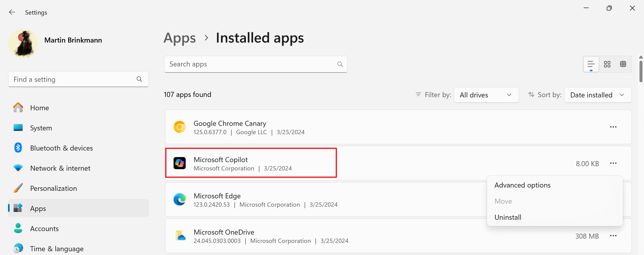Go back with the Settings back arrow
644x255 pixels.
12,12
